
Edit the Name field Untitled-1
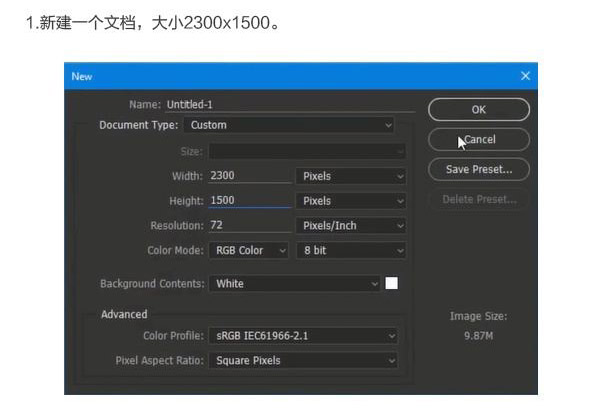pyautogui.click(x=291, y=104)
